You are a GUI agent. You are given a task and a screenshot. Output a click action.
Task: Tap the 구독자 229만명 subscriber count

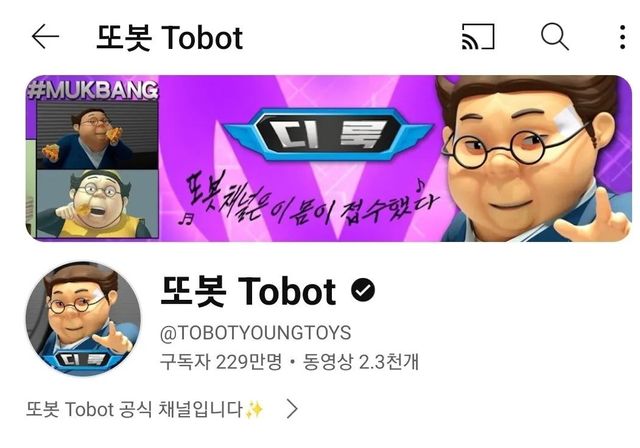pos(221,362)
